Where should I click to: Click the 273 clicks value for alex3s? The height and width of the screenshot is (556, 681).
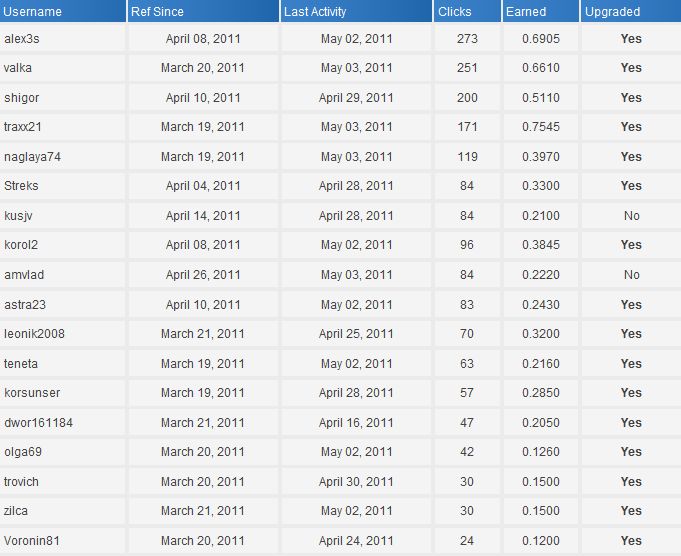coord(467,39)
